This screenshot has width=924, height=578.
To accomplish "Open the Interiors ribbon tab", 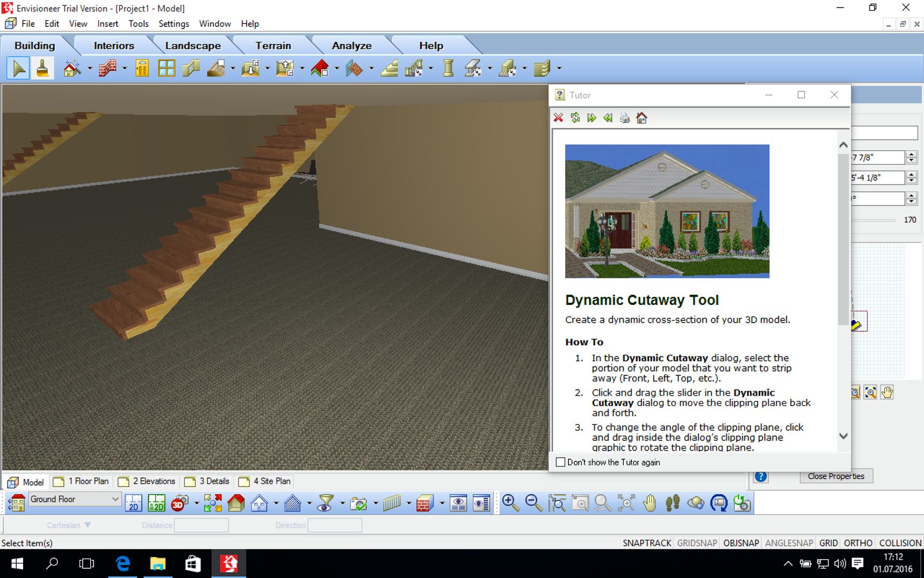I will [114, 46].
